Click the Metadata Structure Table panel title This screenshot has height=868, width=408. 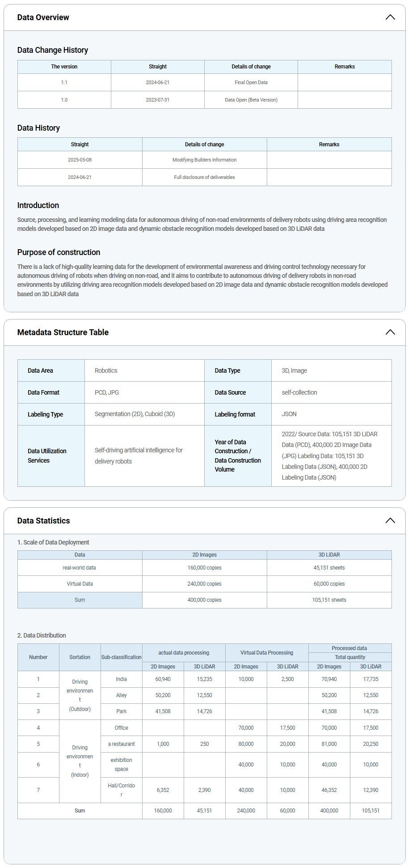pyautogui.click(x=63, y=332)
